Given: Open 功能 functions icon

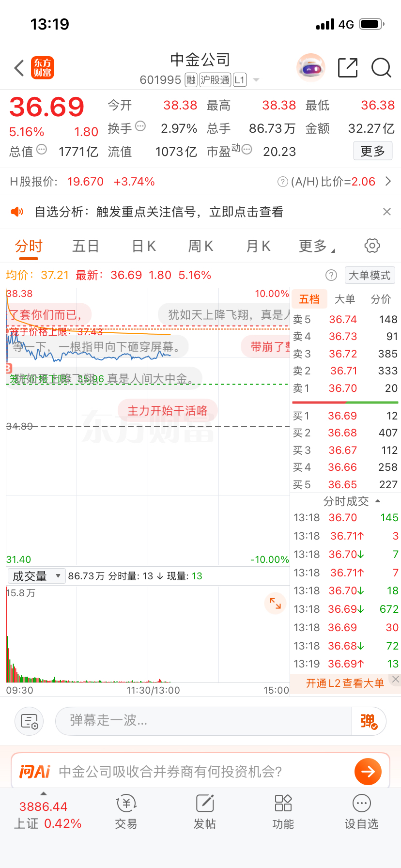Looking at the screenshot, I should [283, 812].
